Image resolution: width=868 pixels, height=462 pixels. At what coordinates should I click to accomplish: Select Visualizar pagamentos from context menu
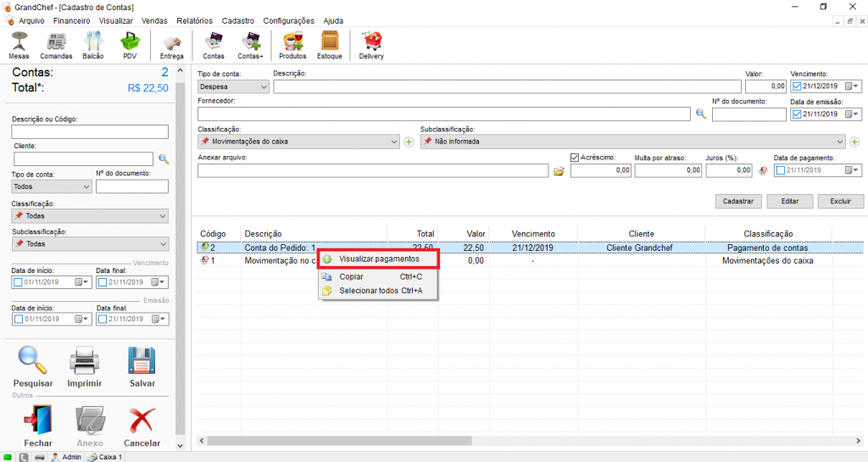click(378, 259)
